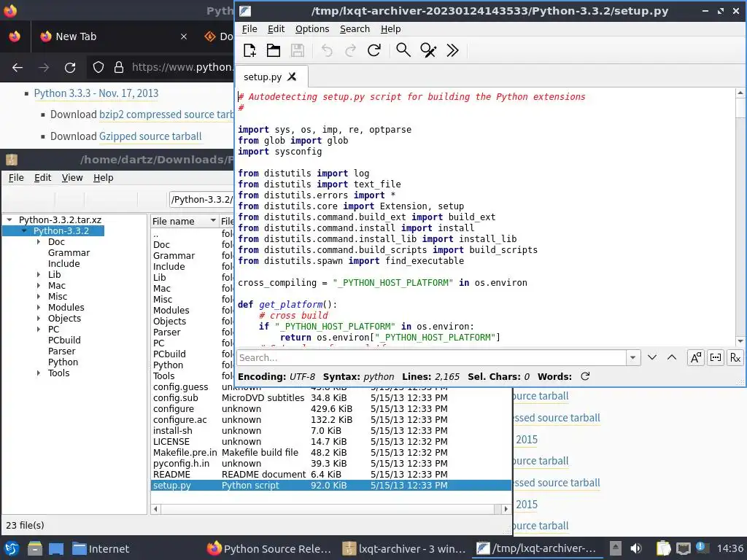Go to the previous search match

tap(672, 357)
